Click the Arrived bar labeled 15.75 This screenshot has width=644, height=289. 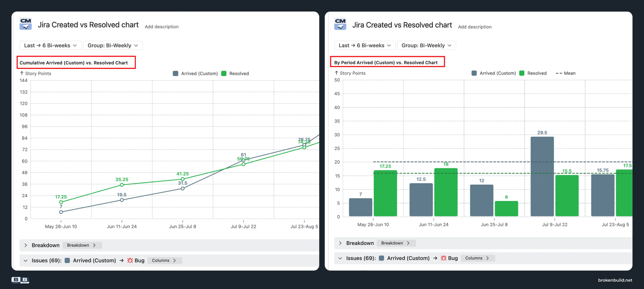coord(603,195)
